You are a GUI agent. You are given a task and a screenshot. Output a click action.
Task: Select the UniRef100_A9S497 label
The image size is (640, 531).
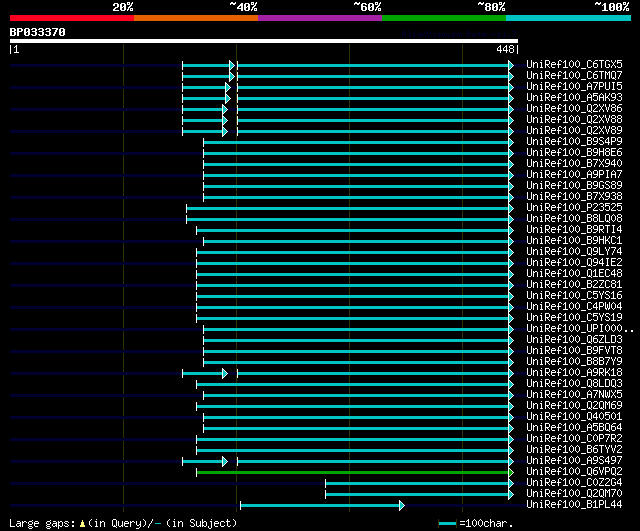click(574, 461)
